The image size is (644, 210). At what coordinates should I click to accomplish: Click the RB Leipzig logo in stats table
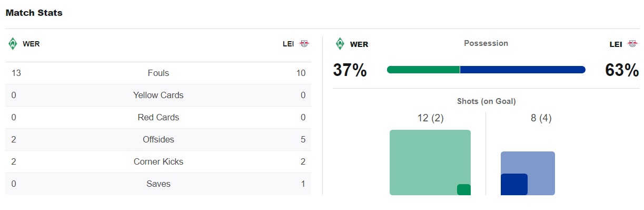pos(304,44)
